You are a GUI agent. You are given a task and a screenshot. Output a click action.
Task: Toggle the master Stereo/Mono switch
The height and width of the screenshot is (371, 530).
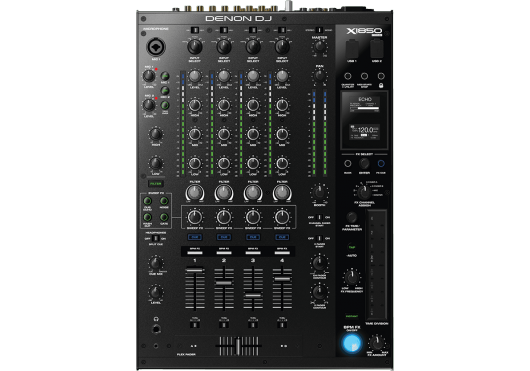pos(319,30)
